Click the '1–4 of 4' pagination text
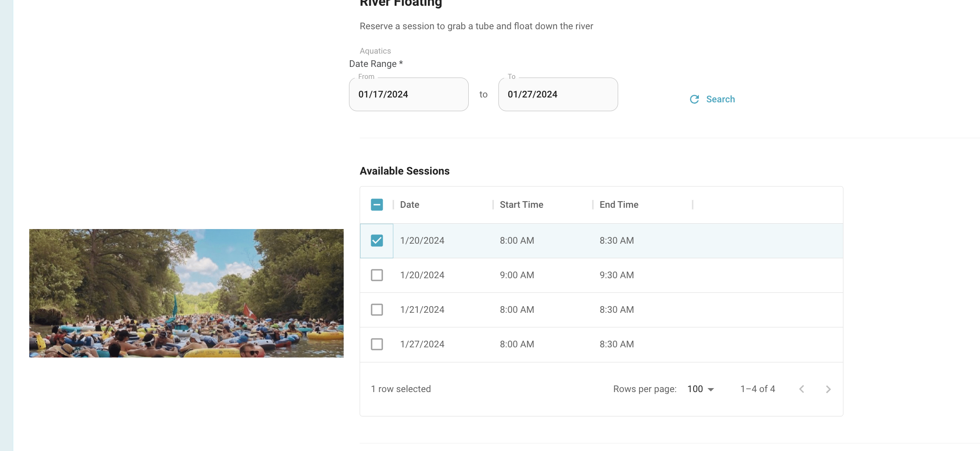The width and height of the screenshot is (980, 451). point(758,389)
